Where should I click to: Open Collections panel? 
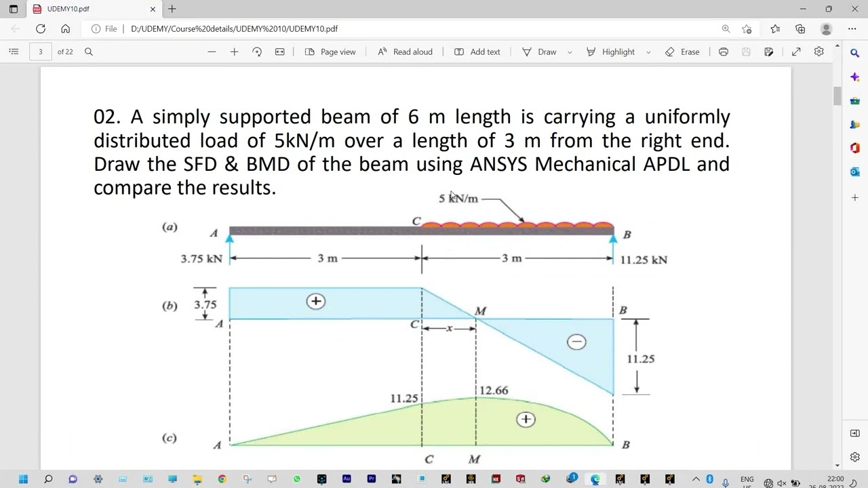(800, 28)
